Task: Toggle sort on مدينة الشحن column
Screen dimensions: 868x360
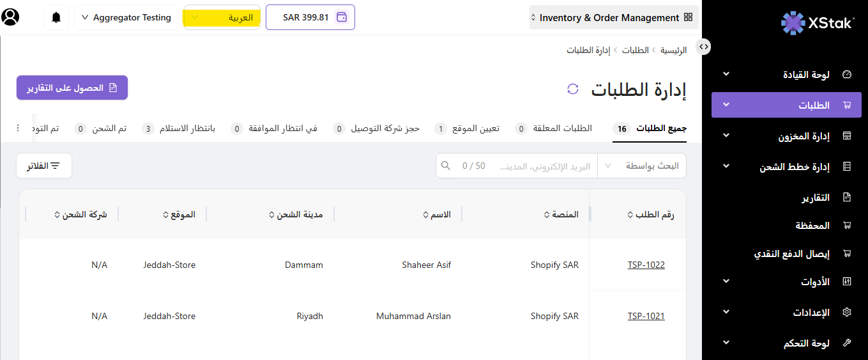Action: (296, 214)
